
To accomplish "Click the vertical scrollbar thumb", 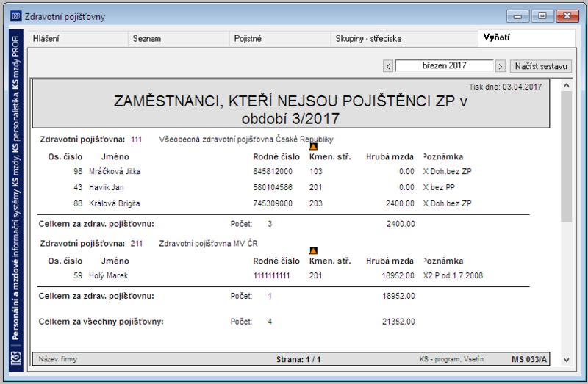I will tap(566, 156).
